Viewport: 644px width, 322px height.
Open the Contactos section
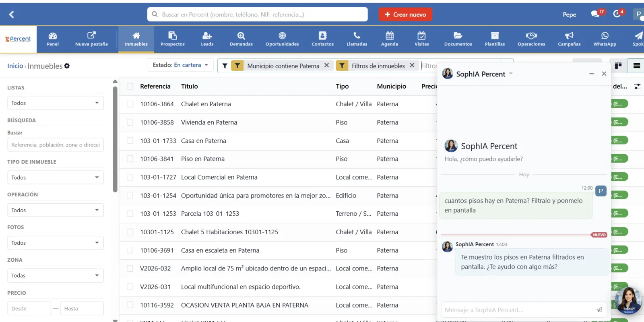coord(323,39)
